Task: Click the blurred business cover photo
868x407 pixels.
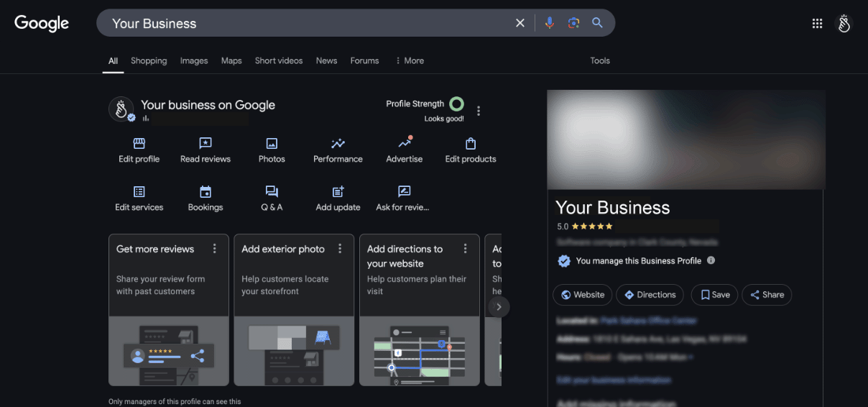Action: (x=686, y=140)
